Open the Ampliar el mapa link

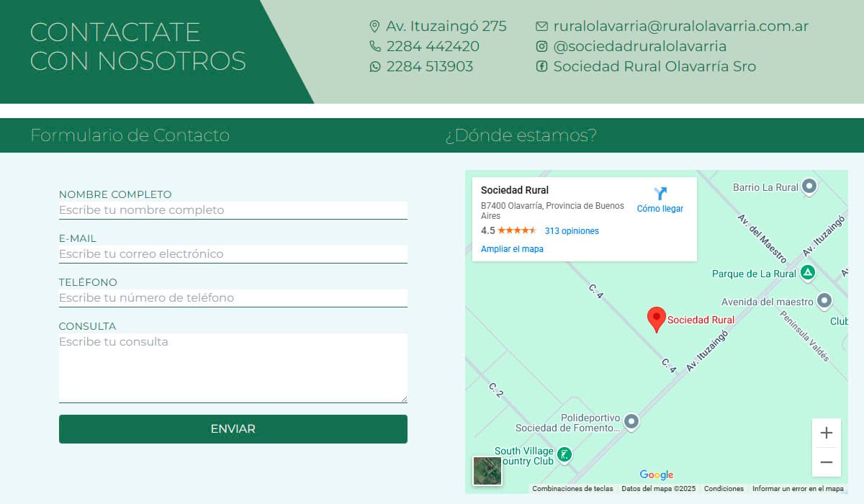512,249
